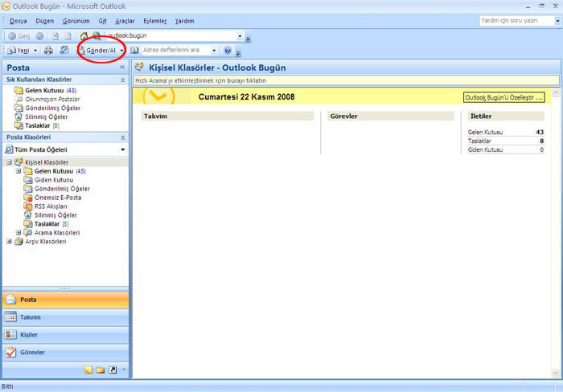563x392 pixels.
Task: Open the Düzen menu
Action: [x=44, y=21]
